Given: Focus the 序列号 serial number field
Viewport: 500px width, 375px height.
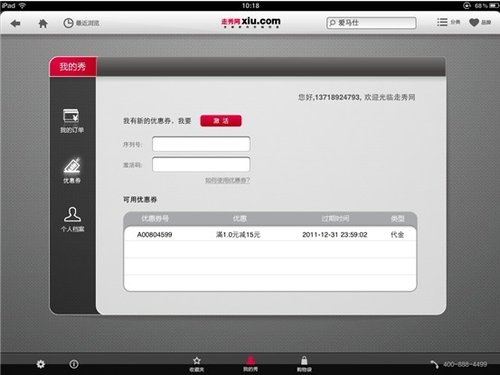Looking at the screenshot, I should coord(201,144).
